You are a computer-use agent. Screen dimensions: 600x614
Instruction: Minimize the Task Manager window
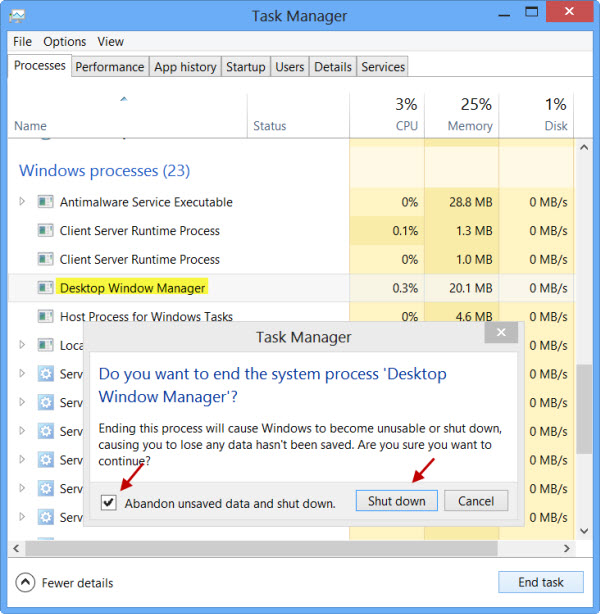[x=504, y=14]
